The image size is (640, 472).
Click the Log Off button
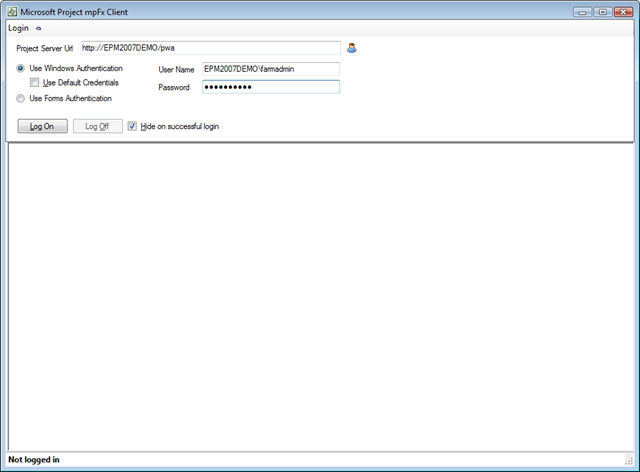[98, 126]
